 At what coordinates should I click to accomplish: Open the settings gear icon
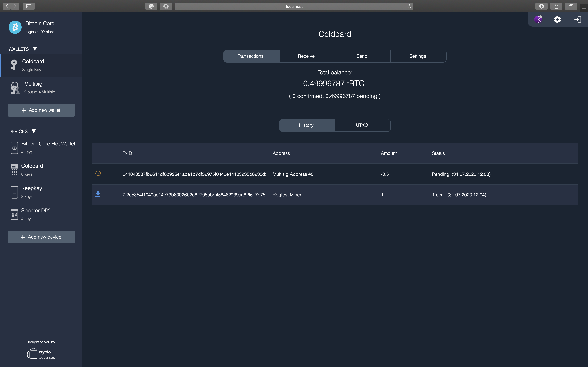[x=557, y=19]
